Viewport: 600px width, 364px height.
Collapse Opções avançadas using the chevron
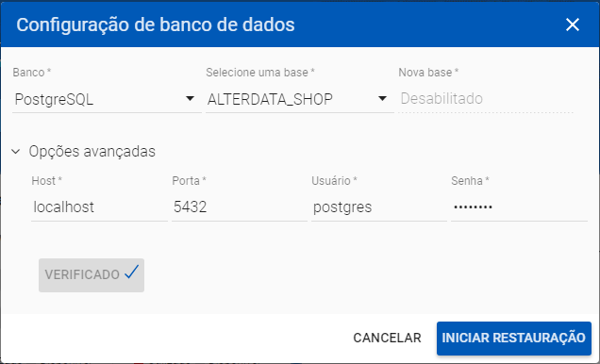click(16, 152)
